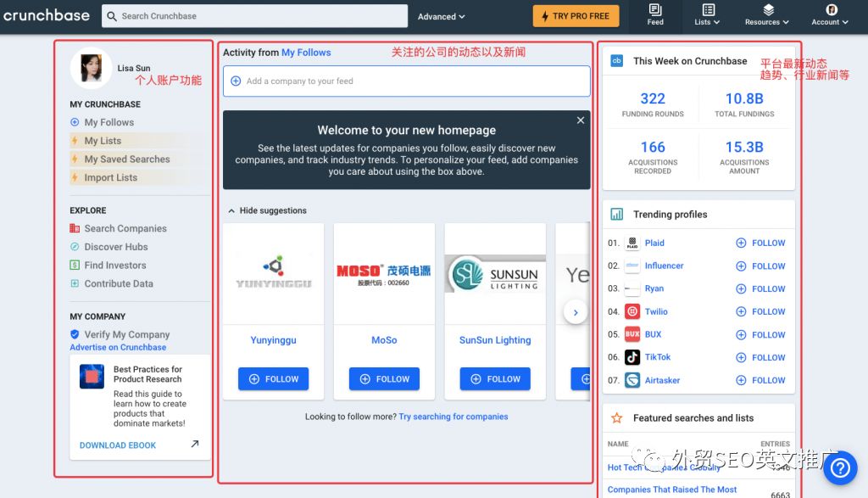Follow TikTok in Trending profiles
Screen dimensions: 868x498
759,357
